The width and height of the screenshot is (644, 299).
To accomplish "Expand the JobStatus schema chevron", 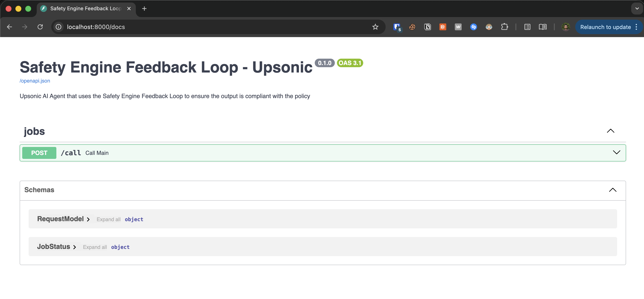I will click(75, 247).
